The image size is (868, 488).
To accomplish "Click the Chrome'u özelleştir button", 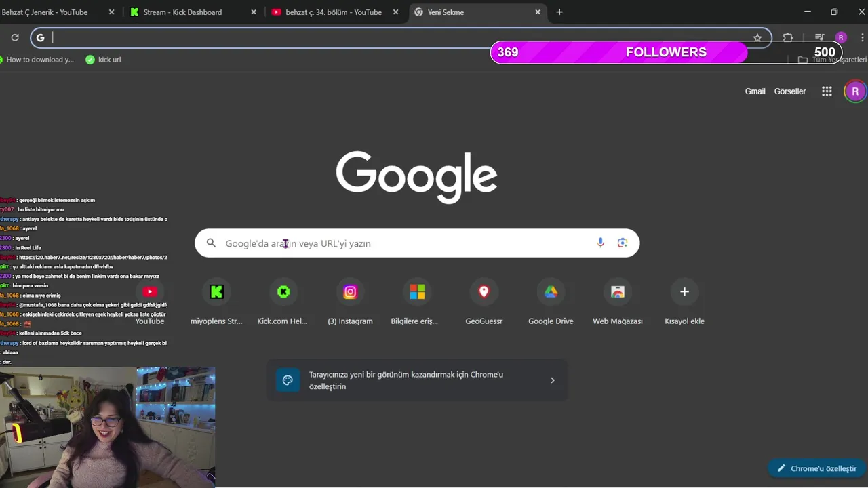I will [816, 468].
